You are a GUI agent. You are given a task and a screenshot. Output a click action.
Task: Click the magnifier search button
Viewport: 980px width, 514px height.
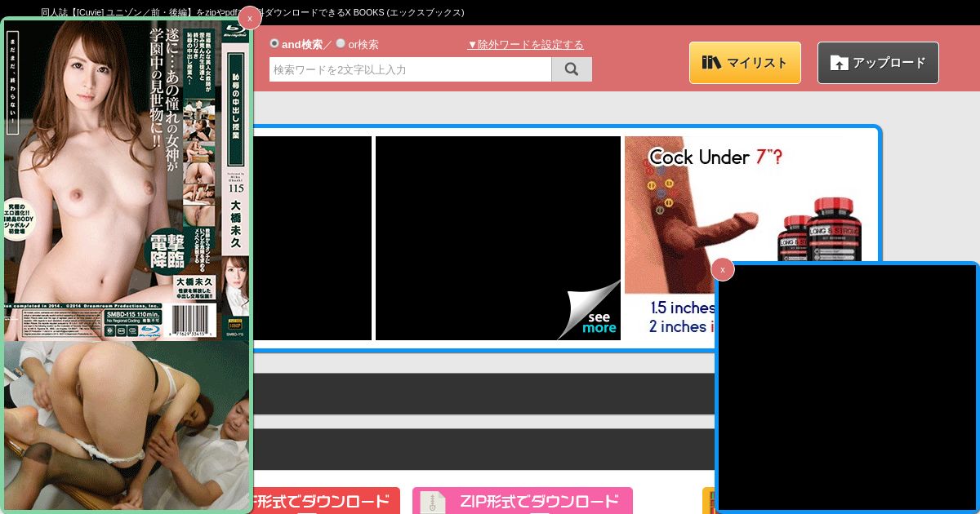click(572, 69)
